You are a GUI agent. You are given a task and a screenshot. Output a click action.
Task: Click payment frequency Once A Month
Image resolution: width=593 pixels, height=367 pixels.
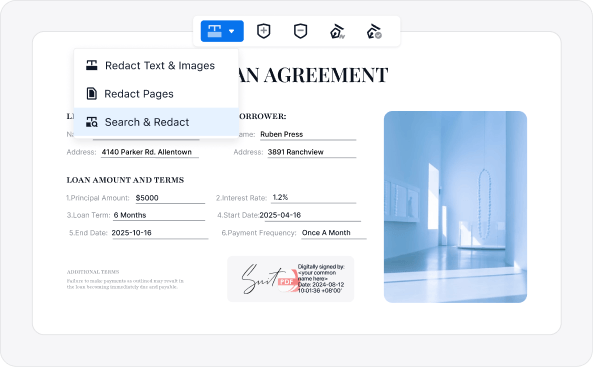click(x=326, y=233)
